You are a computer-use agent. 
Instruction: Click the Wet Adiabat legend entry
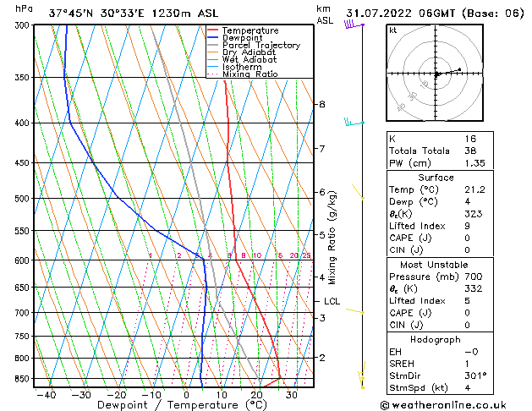[x=250, y=60]
